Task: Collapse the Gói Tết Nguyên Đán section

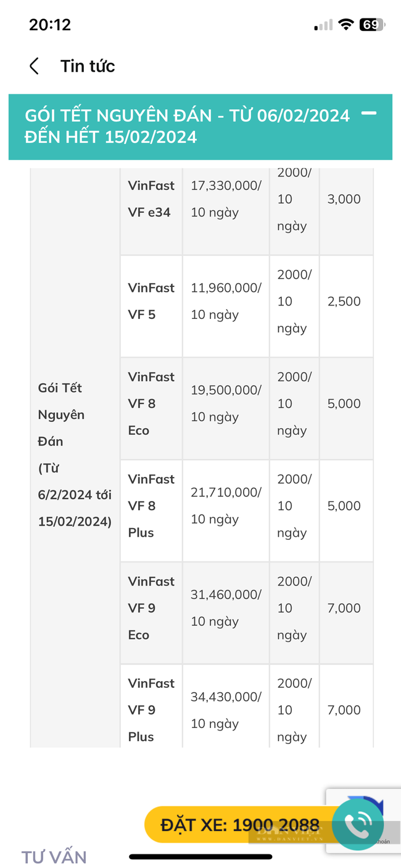Action: (x=369, y=113)
